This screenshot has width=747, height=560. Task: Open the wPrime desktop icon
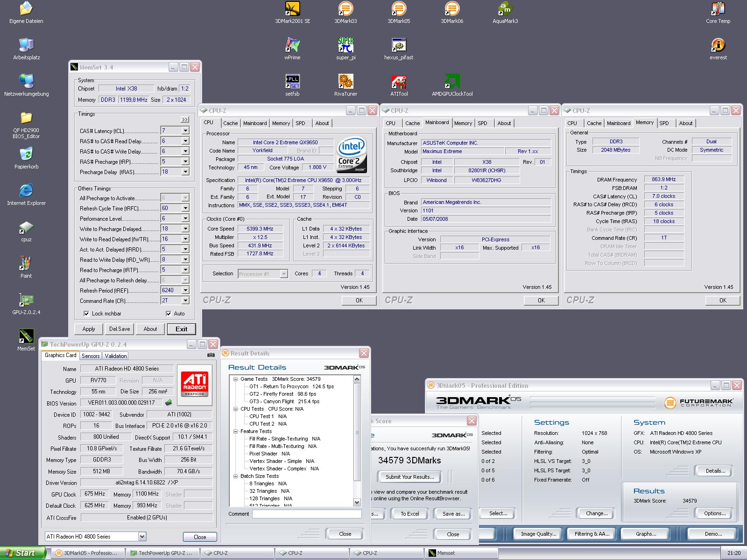[292, 49]
